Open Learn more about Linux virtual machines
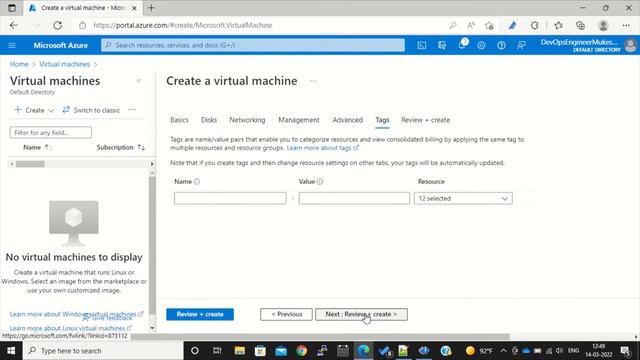The width and height of the screenshot is (640, 360). 70,328
